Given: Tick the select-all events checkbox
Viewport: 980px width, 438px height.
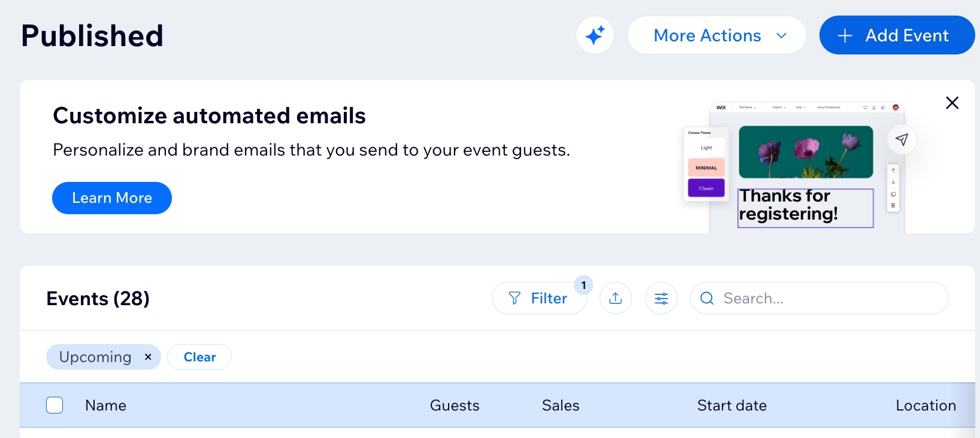Looking at the screenshot, I should [x=55, y=405].
